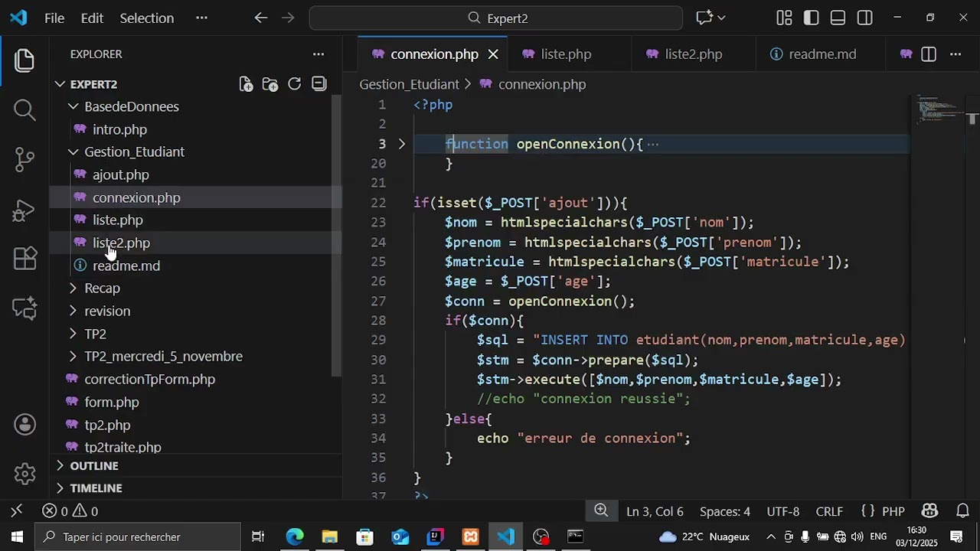Viewport: 980px width, 551px height.
Task: Click the Explorer sidebar scrollbar
Action: (x=336, y=236)
